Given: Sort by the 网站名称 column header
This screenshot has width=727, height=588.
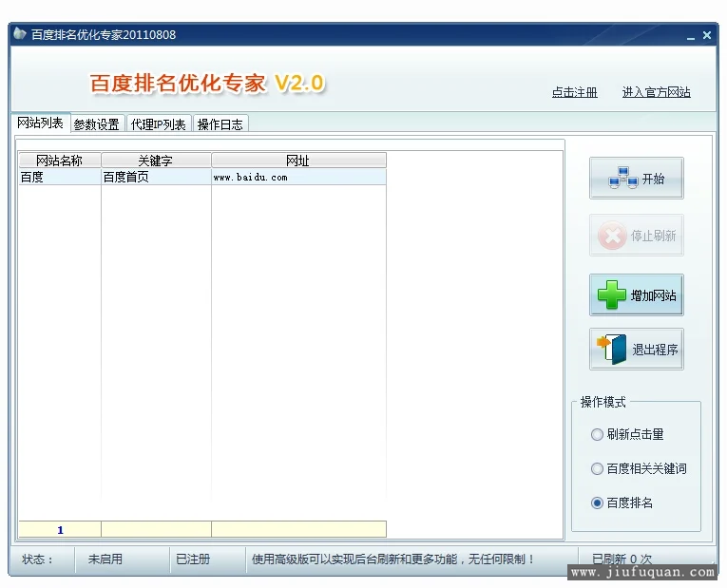Looking at the screenshot, I should 59,161.
